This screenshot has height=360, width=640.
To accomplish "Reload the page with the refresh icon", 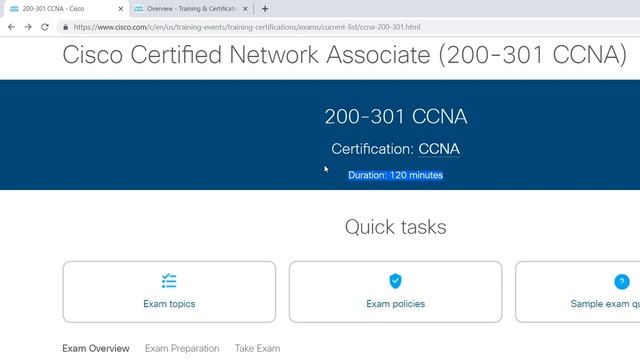I will click(x=45, y=27).
